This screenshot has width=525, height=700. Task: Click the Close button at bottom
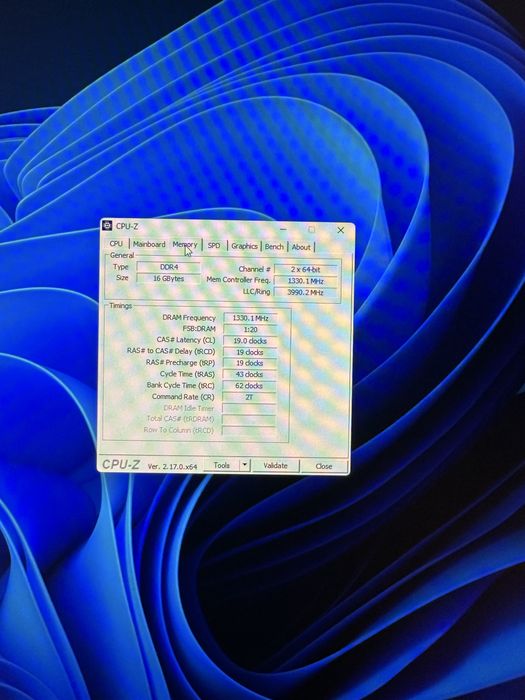pos(324,466)
